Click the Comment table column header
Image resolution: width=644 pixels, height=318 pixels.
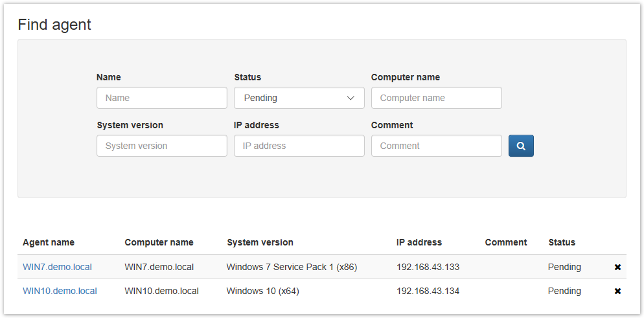click(506, 242)
